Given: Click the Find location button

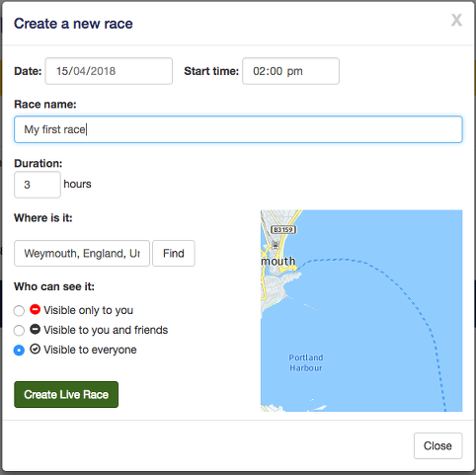Looking at the screenshot, I should click(174, 253).
